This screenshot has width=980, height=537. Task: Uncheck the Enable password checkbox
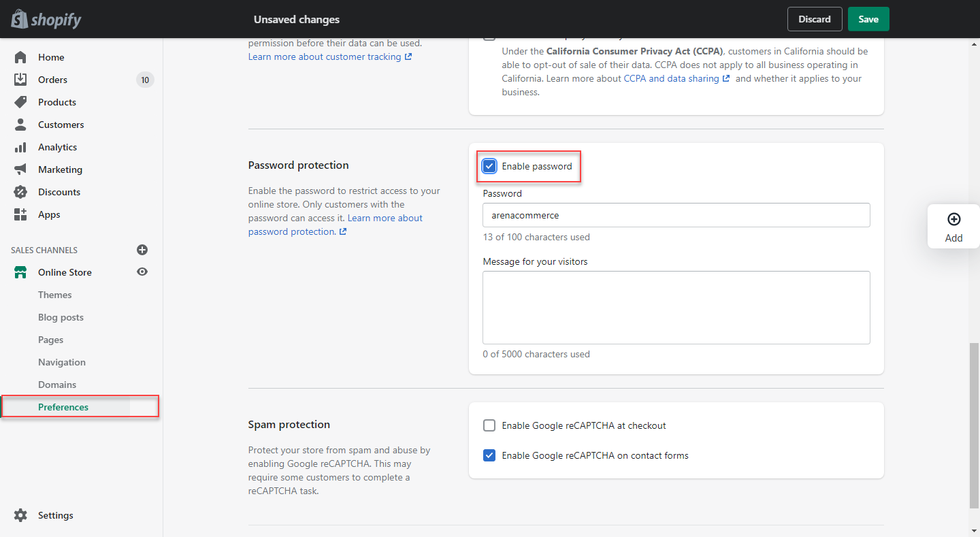tap(489, 166)
